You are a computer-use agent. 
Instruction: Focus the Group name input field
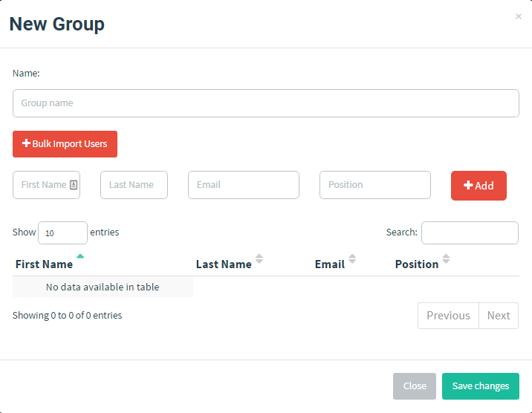coord(265,103)
